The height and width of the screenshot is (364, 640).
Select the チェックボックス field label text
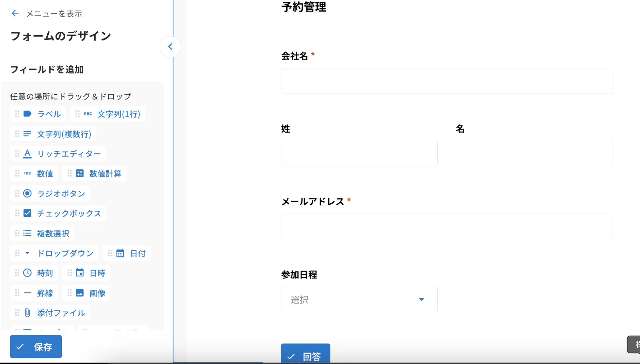[x=69, y=214]
